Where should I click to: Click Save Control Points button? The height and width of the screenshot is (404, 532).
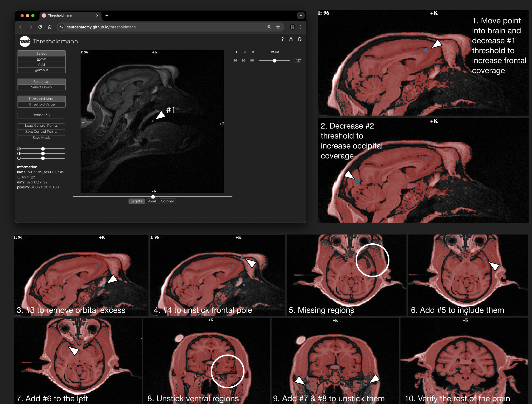pyautogui.click(x=41, y=132)
